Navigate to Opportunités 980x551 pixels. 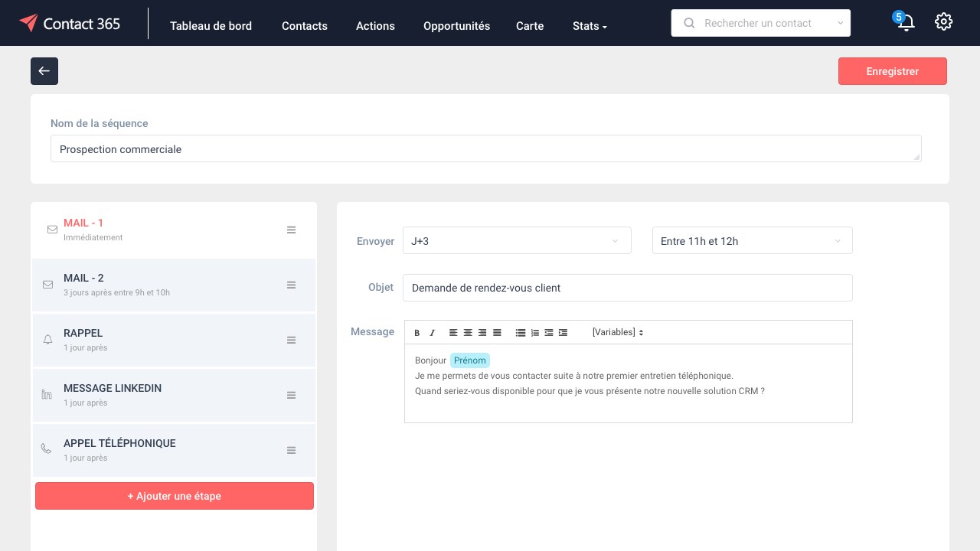point(456,26)
